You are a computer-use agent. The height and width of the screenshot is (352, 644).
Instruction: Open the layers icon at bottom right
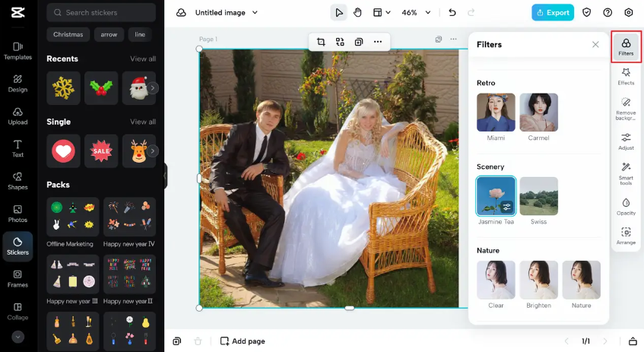click(633, 341)
